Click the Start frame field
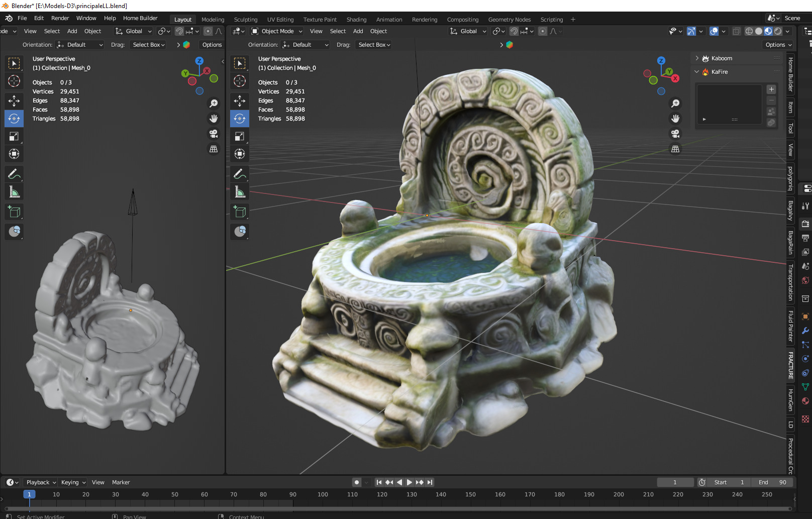 pyautogui.click(x=729, y=482)
